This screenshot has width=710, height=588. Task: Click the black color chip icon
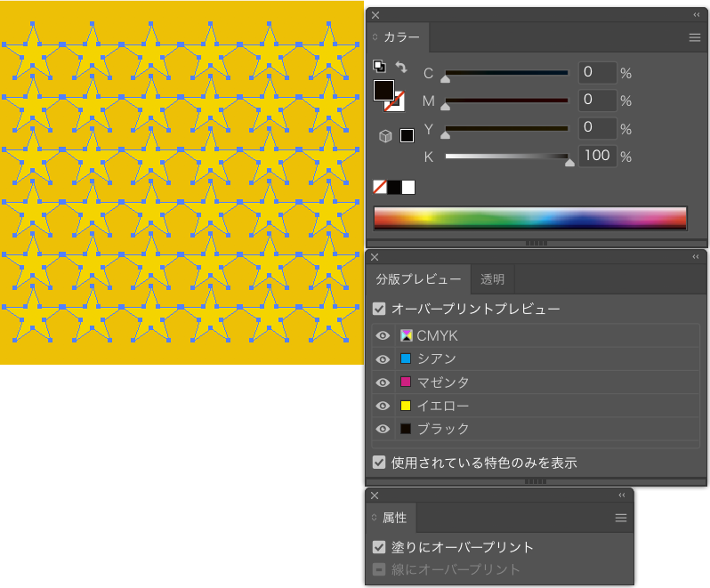pos(406,429)
